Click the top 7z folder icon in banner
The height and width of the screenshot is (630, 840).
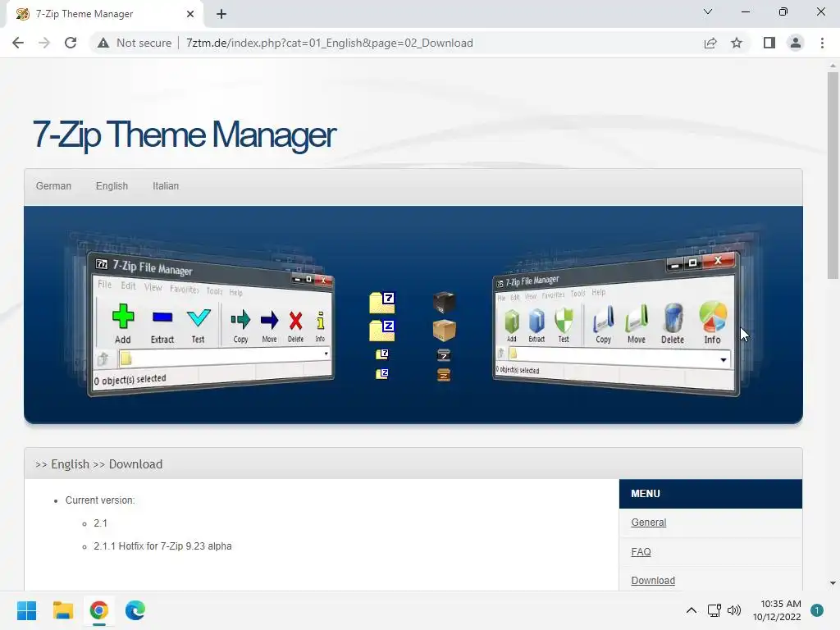(x=382, y=303)
